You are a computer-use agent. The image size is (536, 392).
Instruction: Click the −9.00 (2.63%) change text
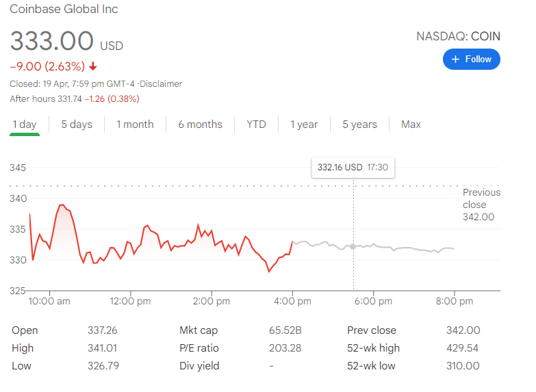(x=47, y=66)
